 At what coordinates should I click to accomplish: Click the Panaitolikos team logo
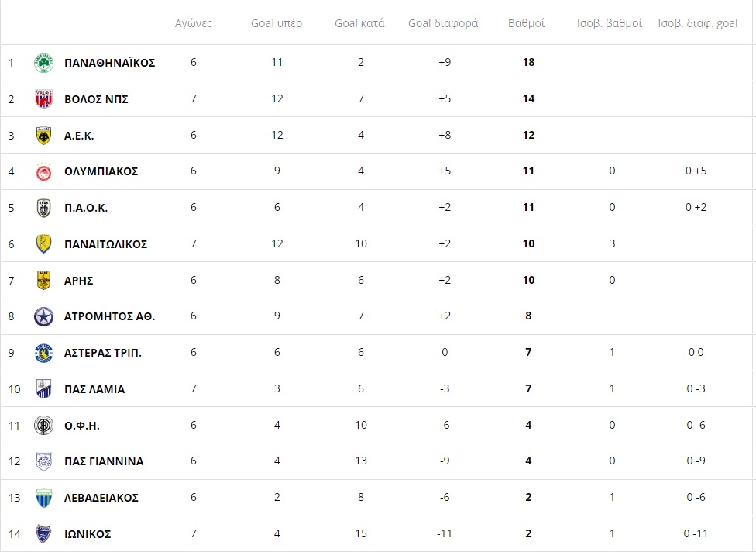(x=44, y=244)
